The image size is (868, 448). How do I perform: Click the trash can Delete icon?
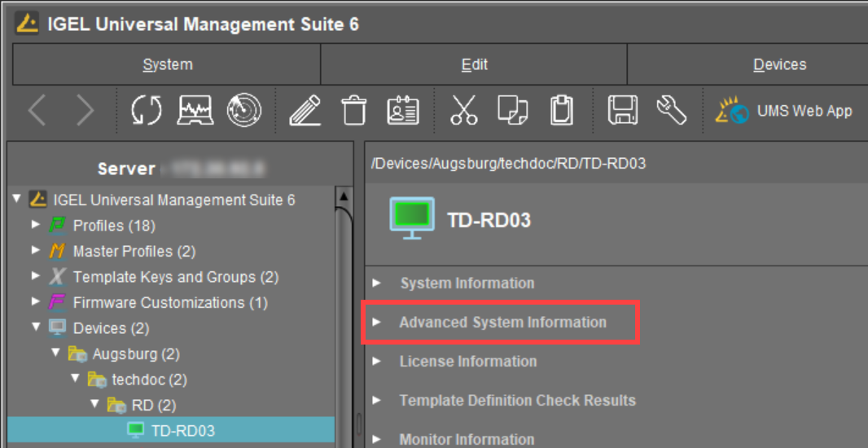click(353, 111)
